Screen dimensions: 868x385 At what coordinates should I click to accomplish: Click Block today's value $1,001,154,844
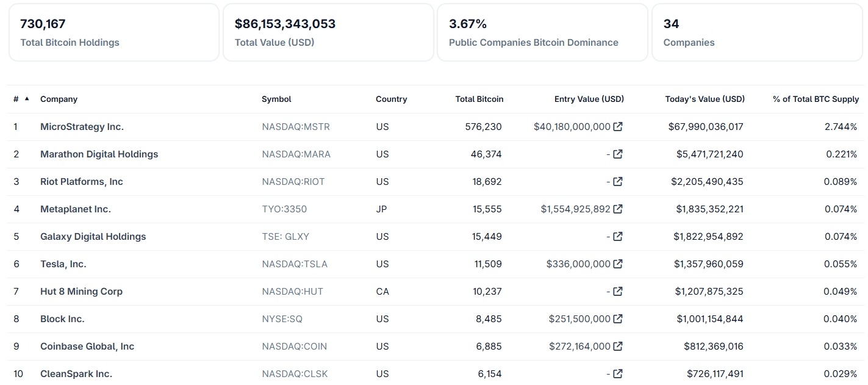tap(709, 319)
